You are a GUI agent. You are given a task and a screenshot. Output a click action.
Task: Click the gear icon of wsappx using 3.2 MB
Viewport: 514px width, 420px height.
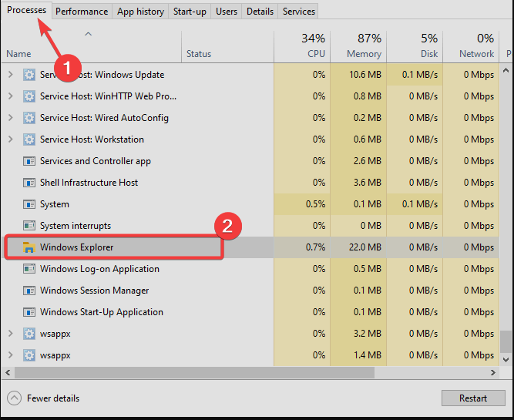point(29,334)
